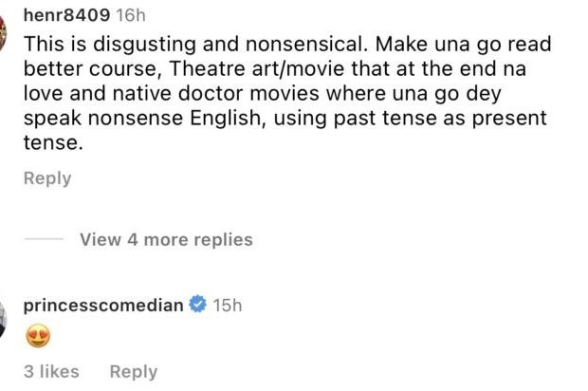Click the line beside View 4 more replies
This screenshot has height=391, width=588.
point(44,240)
